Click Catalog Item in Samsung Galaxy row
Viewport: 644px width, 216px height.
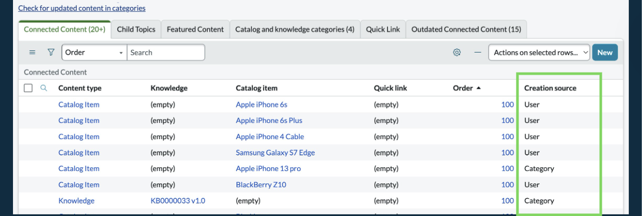click(79, 152)
